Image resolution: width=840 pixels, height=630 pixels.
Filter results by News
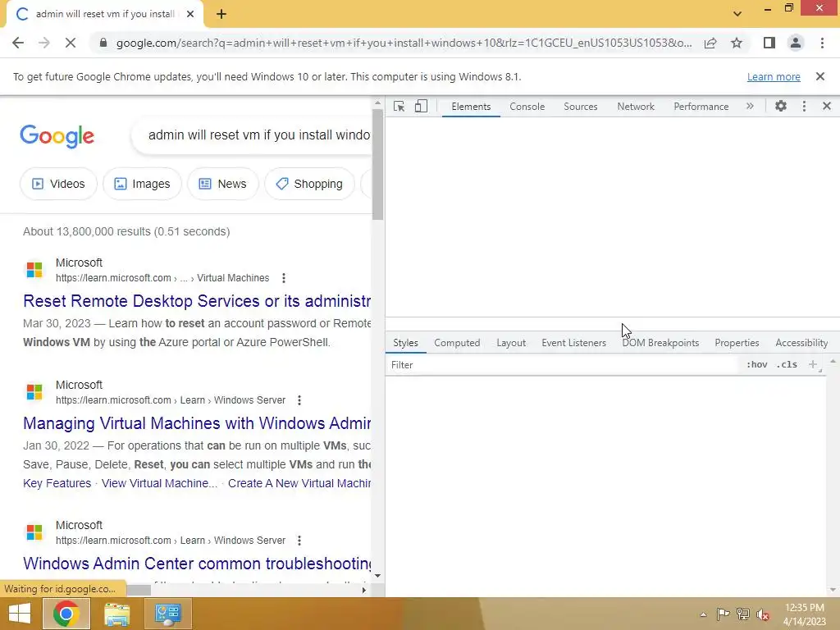[223, 184]
